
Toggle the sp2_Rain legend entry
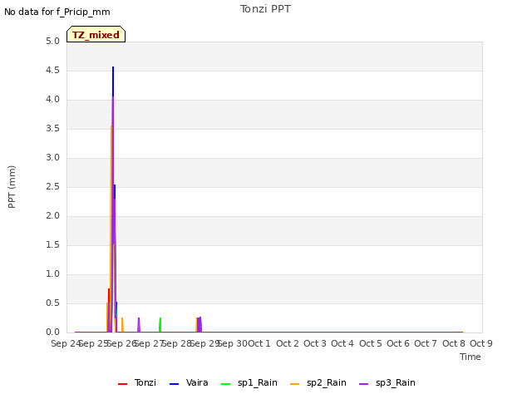pyautogui.click(x=318, y=382)
